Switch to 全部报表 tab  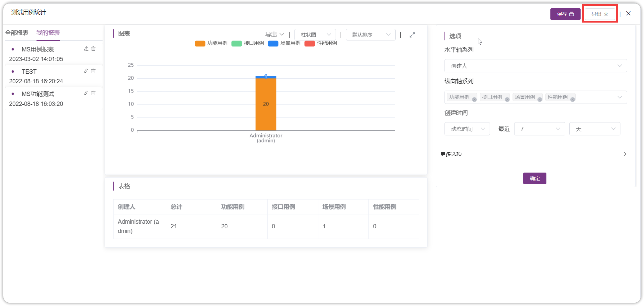pos(17,33)
